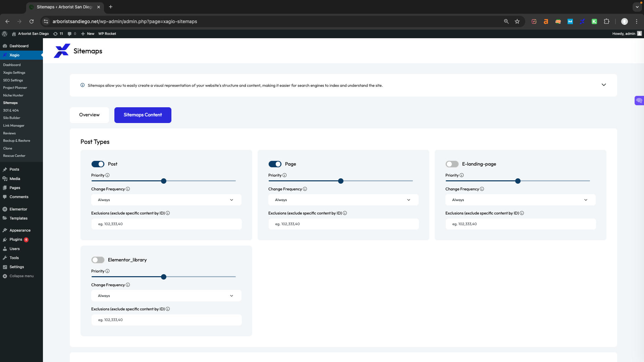Adjust the Page Priority slider handle
The height and width of the screenshot is (362, 644).
point(341,181)
